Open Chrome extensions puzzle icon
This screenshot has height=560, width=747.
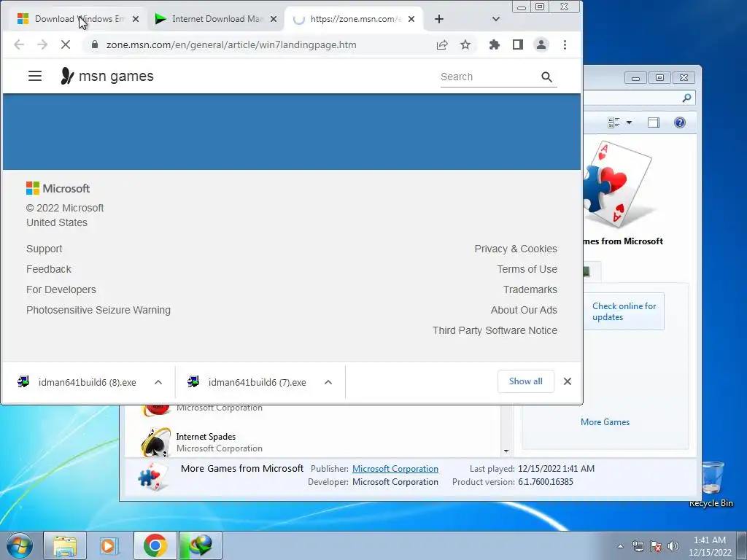click(x=495, y=44)
